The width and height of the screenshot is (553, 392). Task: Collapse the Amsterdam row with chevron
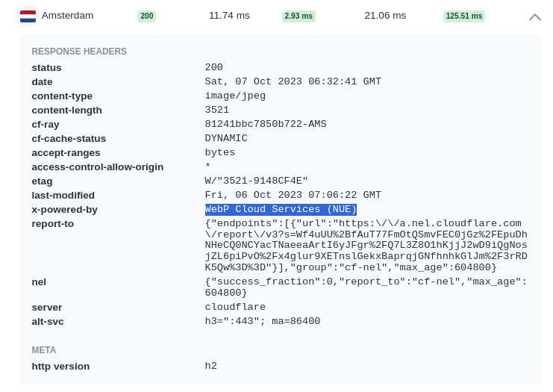point(534,17)
